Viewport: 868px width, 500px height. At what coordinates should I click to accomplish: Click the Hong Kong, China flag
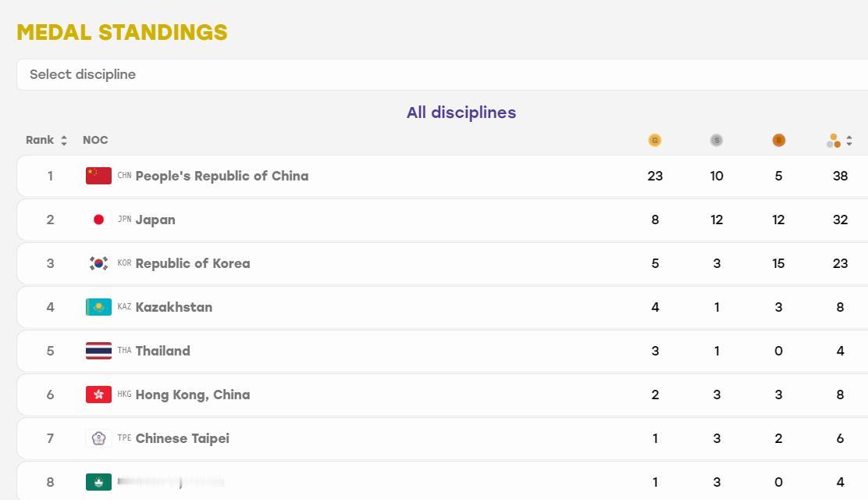(98, 395)
